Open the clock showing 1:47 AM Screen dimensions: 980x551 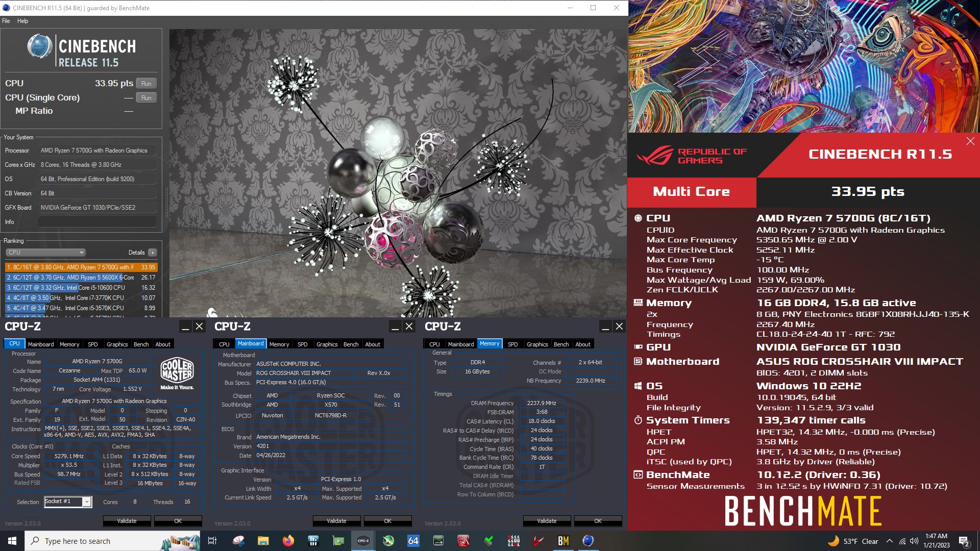point(937,541)
